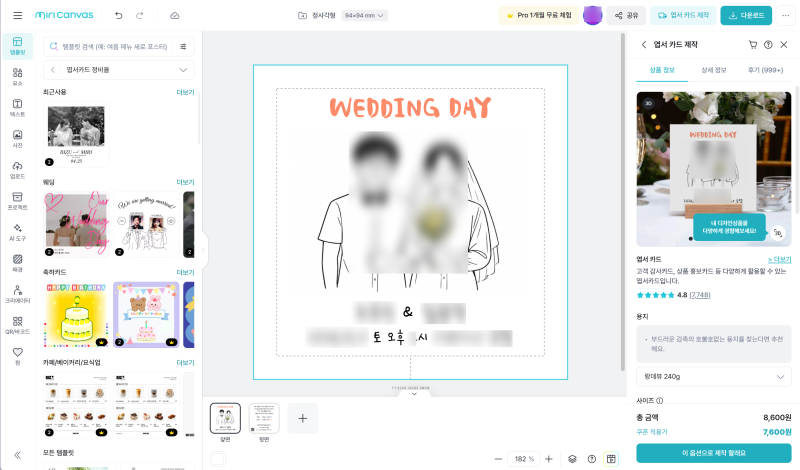Image resolution: width=800 pixels, height=470 pixels.
Task: Open the 찜 favorites sidebar panel
Action: click(x=17, y=356)
